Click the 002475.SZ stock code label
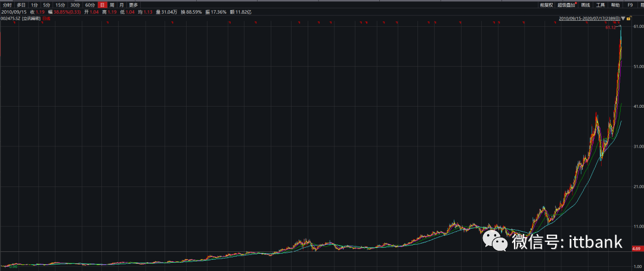 click(11, 18)
